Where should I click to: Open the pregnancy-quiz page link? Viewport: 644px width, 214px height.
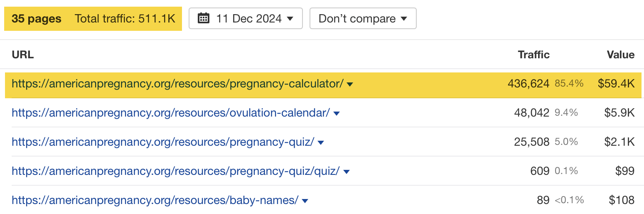click(163, 142)
